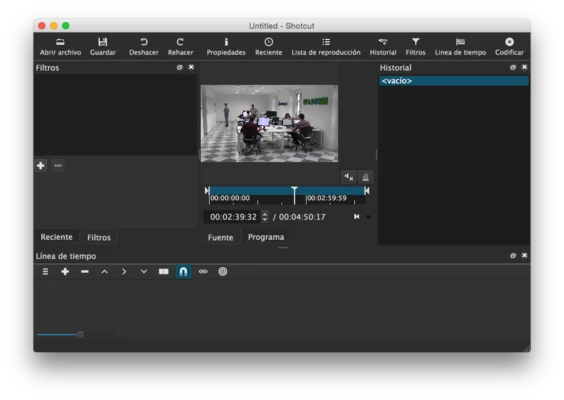This screenshot has height=400, width=564.
Task: Toggle scrub while dragging icon
Action: pos(203,272)
